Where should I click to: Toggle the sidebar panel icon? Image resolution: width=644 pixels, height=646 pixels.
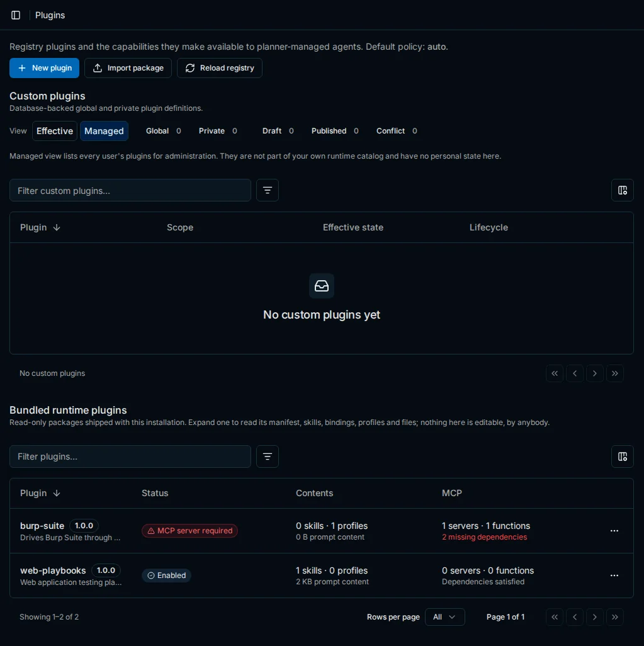16,15
